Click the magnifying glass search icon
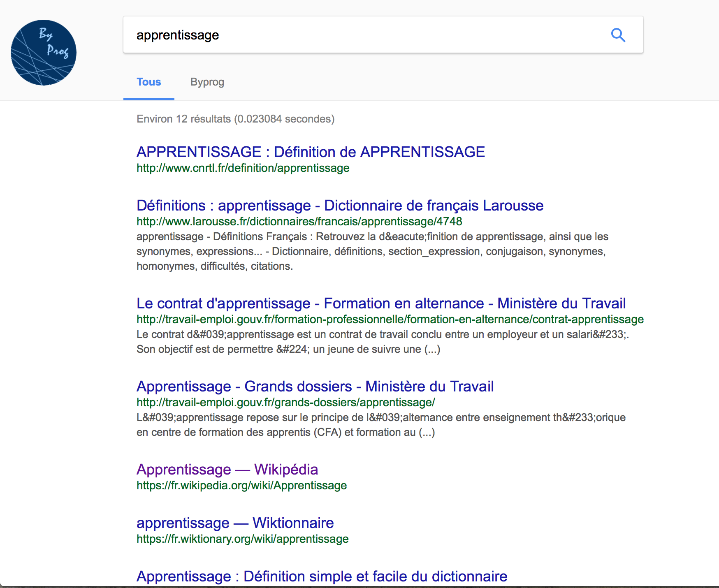Viewport: 719px width, 588px height. pyautogui.click(x=618, y=35)
